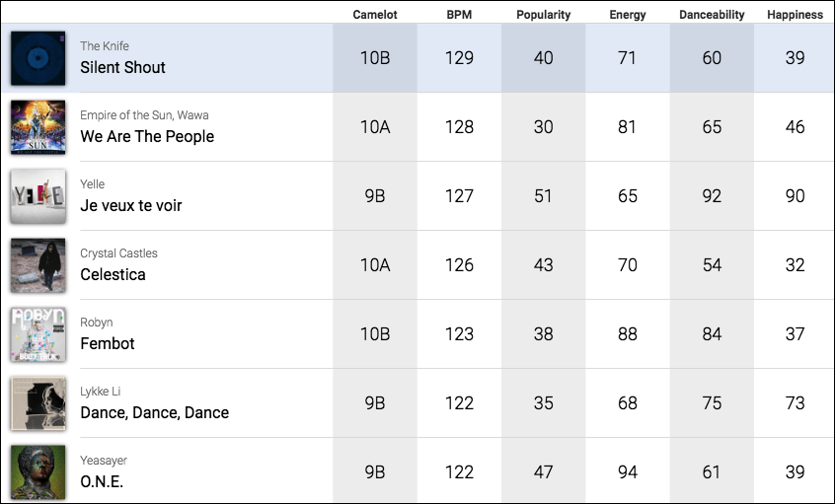Sort tracks by BPM header

tap(459, 15)
